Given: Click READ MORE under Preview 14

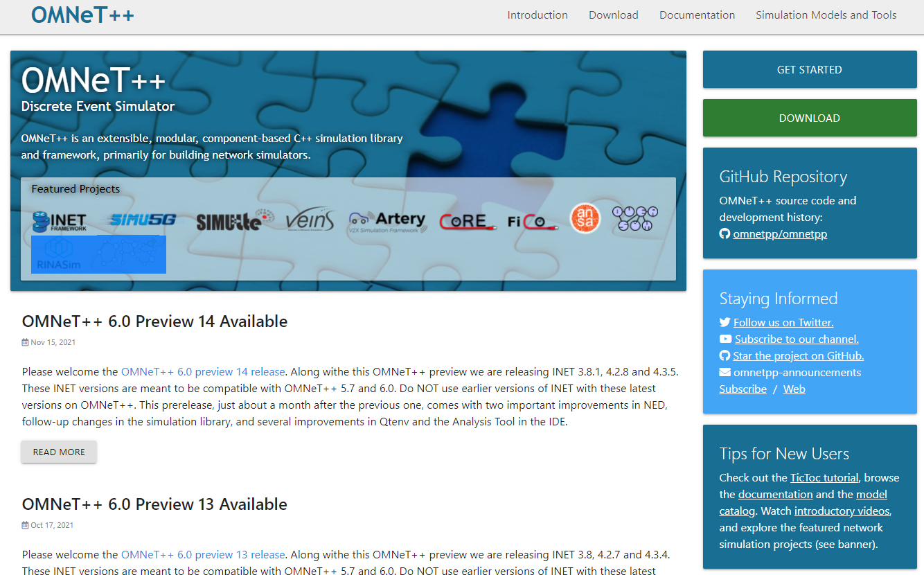Looking at the screenshot, I should [59, 452].
